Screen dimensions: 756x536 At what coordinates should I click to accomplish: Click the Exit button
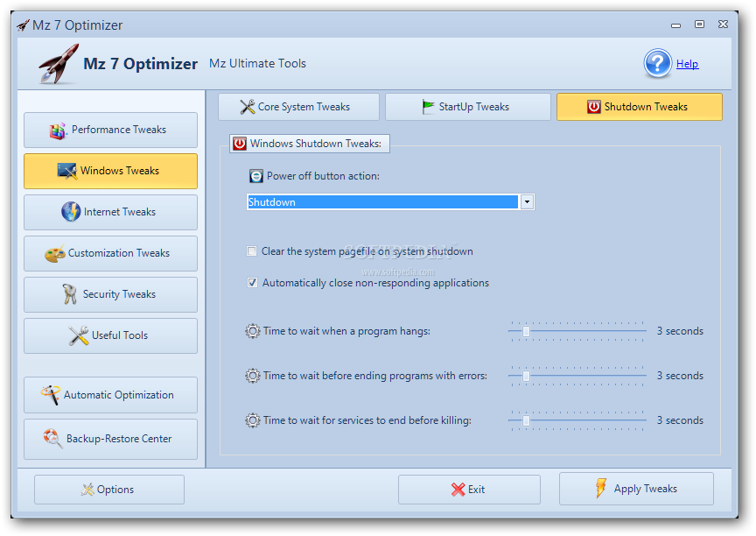[x=469, y=490]
